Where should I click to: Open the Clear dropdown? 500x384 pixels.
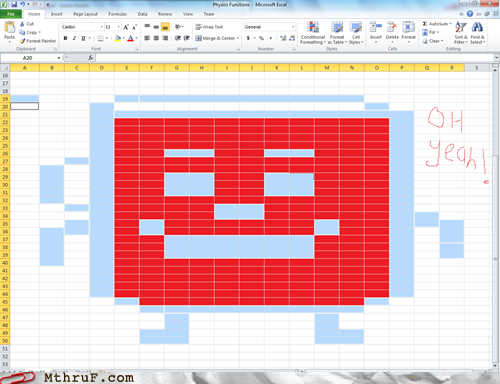433,41
